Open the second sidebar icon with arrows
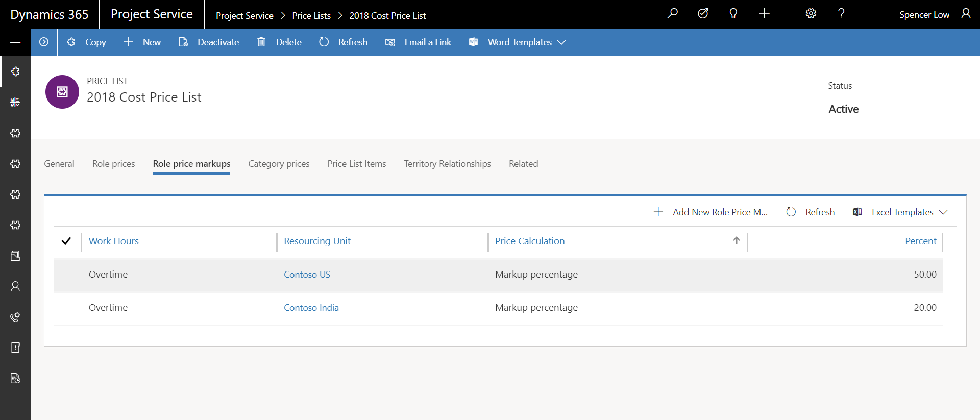This screenshot has height=420, width=980. (x=15, y=102)
